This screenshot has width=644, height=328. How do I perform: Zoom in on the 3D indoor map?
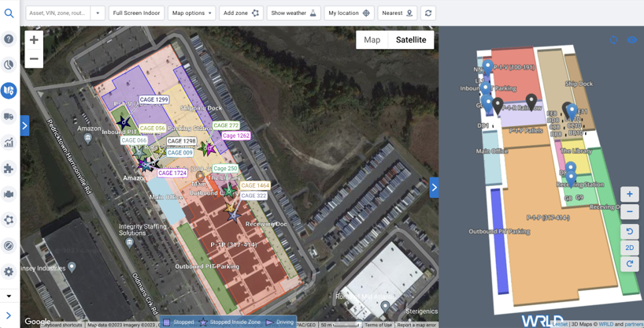(x=630, y=194)
